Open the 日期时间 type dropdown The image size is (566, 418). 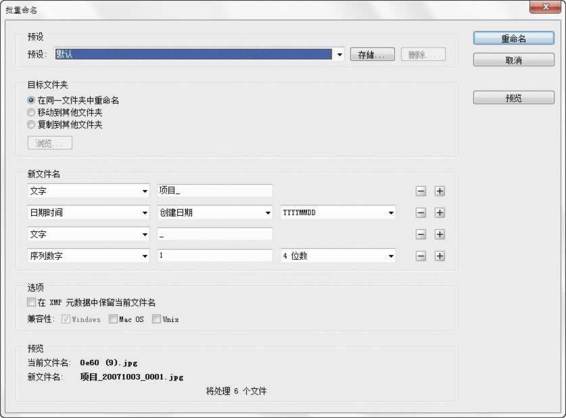pyautogui.click(x=88, y=213)
